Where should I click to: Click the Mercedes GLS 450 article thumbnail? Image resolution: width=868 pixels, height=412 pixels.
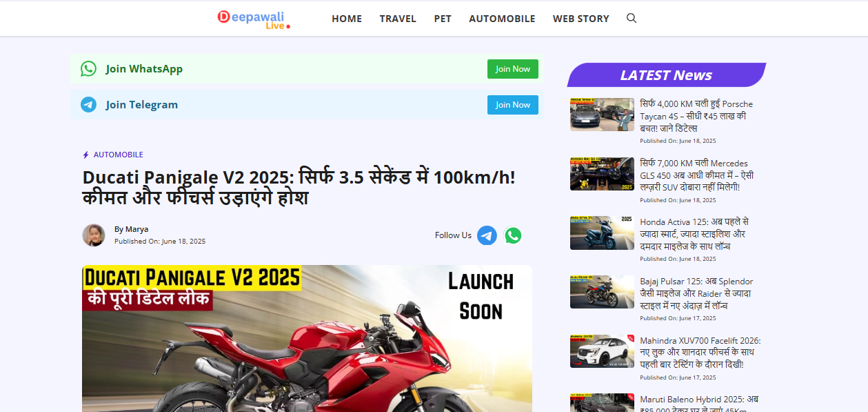click(602, 174)
